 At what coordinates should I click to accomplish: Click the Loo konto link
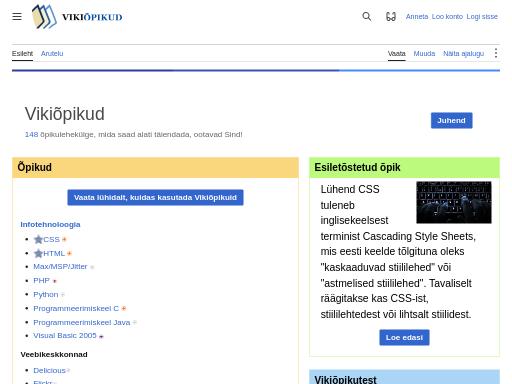447,16
